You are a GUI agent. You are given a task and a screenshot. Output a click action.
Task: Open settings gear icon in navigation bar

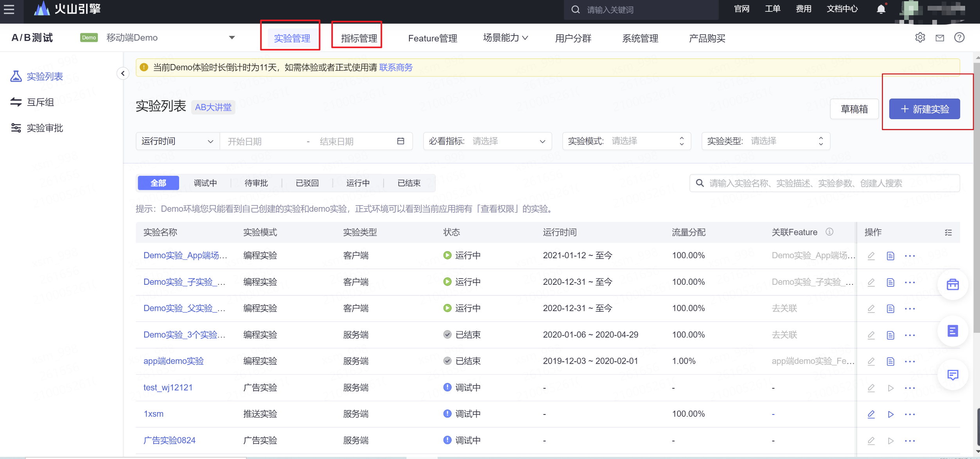[x=920, y=38]
